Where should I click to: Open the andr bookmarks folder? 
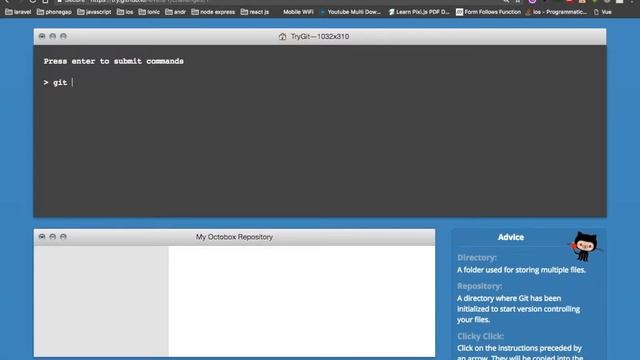pyautogui.click(x=176, y=12)
